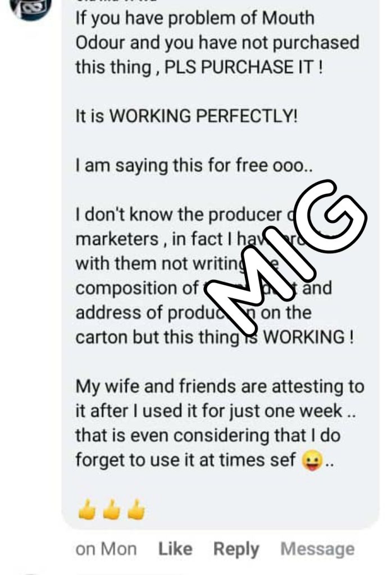Click 'forget to use it at times' line
392x575 pixels.
click(x=185, y=460)
